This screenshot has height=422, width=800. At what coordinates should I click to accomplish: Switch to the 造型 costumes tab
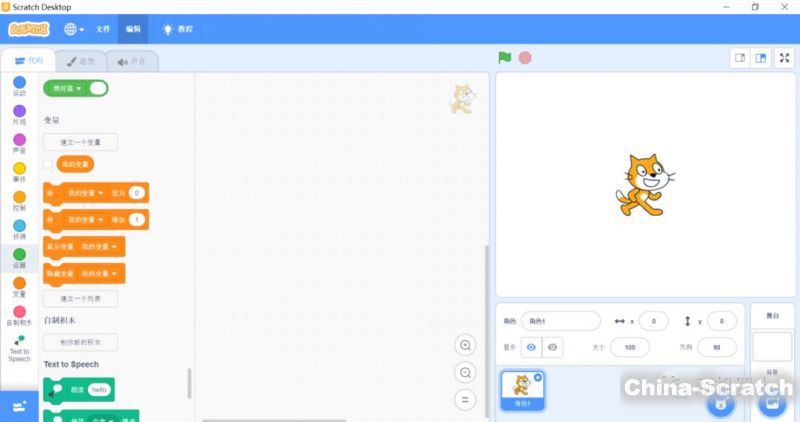[x=80, y=61]
